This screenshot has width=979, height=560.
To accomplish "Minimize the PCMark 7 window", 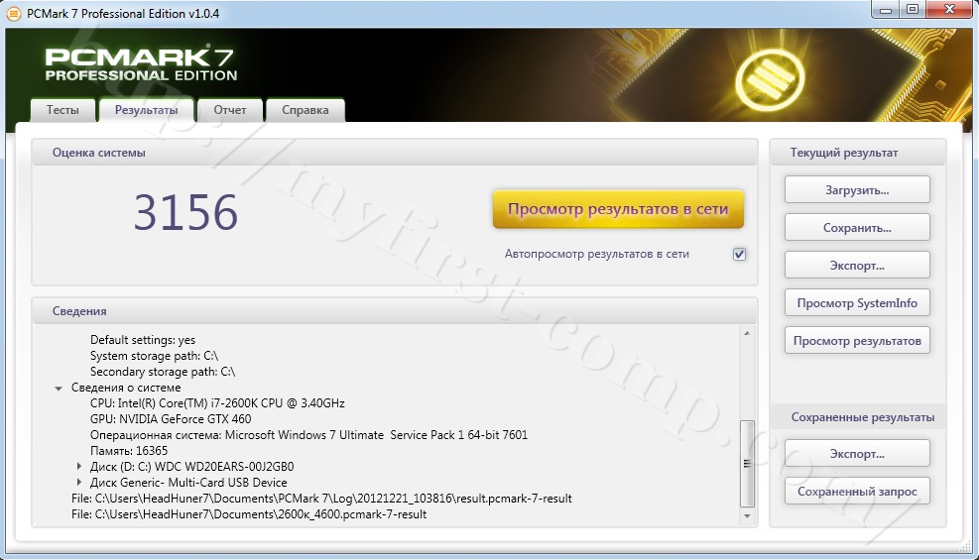I will click(886, 9).
